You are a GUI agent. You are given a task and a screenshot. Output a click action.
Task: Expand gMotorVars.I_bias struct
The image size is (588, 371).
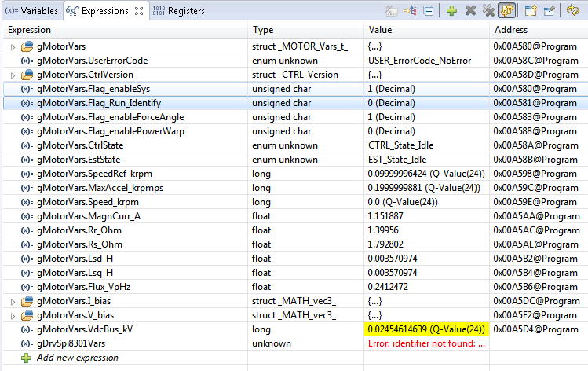pos(13,302)
